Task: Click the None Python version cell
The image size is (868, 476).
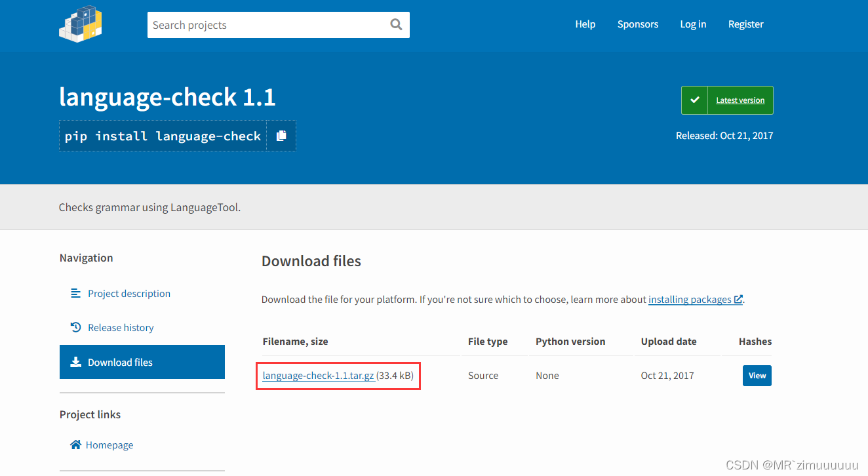Action: pos(547,376)
